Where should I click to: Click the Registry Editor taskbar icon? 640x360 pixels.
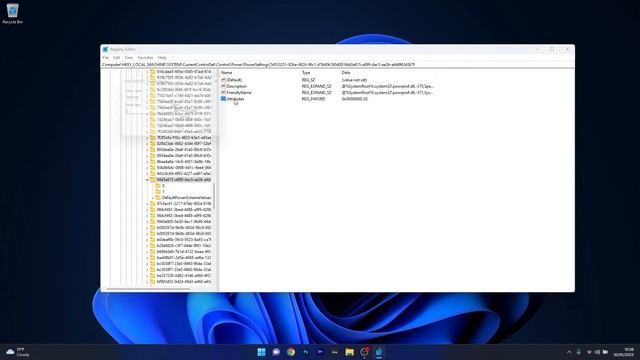(379, 352)
